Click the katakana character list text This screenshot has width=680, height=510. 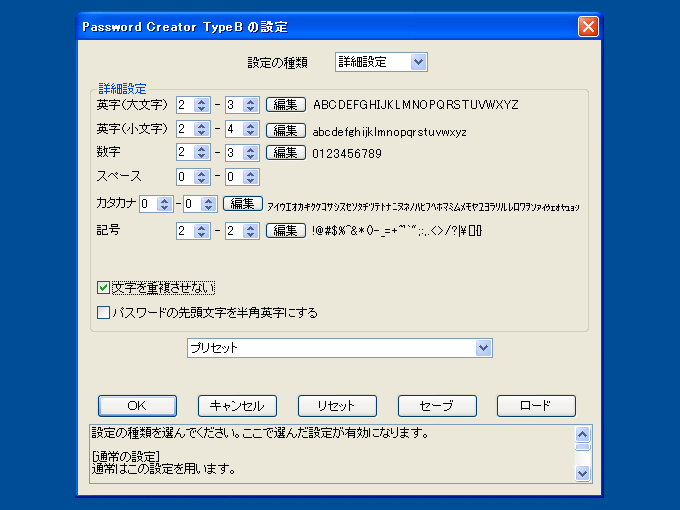tap(423, 207)
